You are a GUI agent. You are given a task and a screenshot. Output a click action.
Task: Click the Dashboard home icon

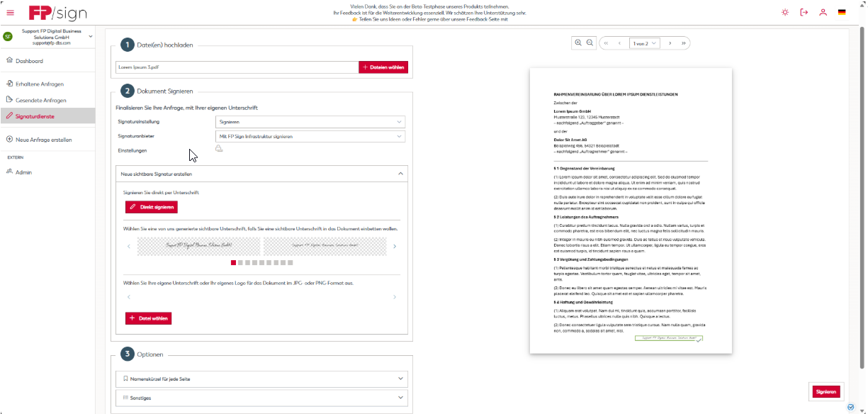(9, 60)
